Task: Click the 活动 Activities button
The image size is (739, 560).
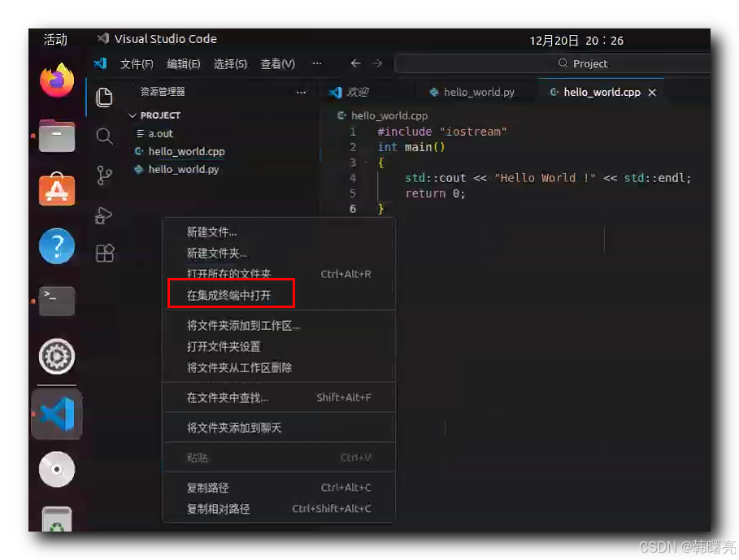Action: point(55,40)
